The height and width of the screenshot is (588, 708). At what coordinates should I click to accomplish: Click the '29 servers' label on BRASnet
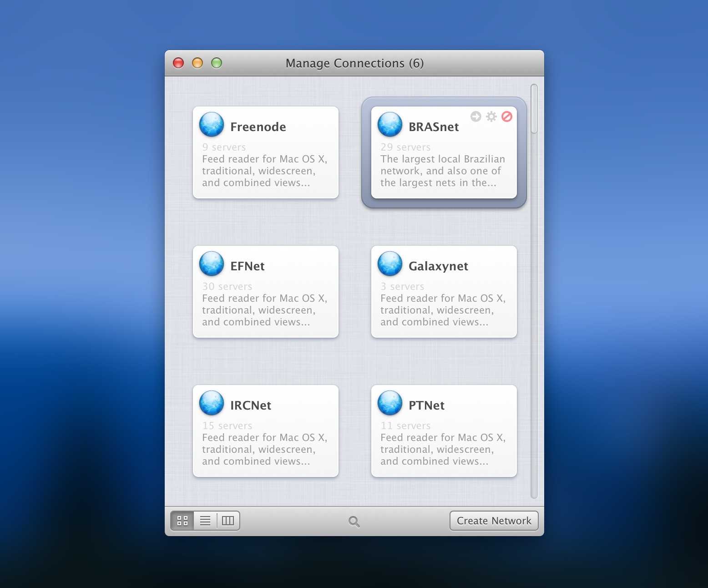click(x=405, y=147)
